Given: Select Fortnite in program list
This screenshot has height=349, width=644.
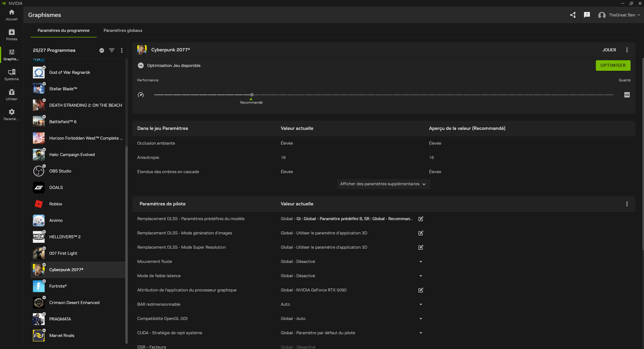Looking at the screenshot, I should click(78, 286).
